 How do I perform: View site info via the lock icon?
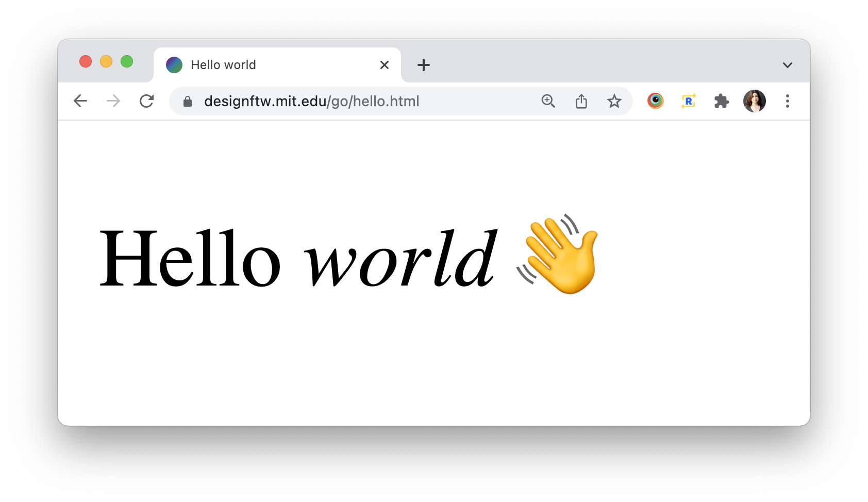[188, 101]
